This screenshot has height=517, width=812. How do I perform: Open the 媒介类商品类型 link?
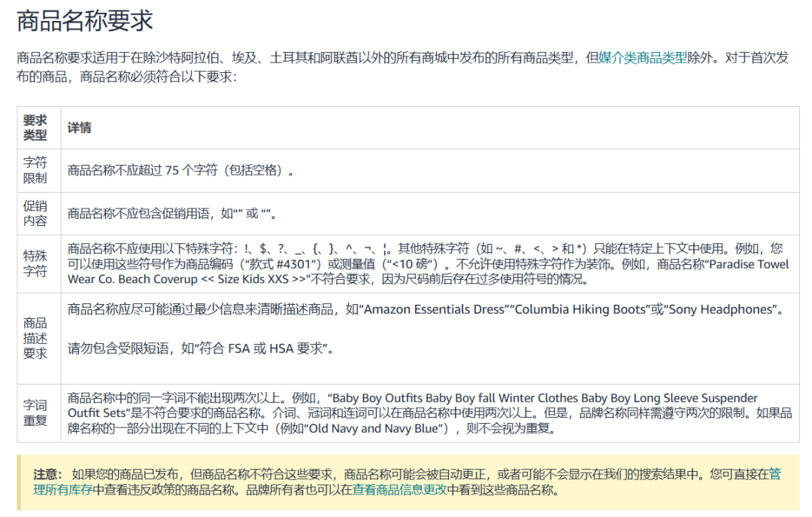tap(643, 57)
